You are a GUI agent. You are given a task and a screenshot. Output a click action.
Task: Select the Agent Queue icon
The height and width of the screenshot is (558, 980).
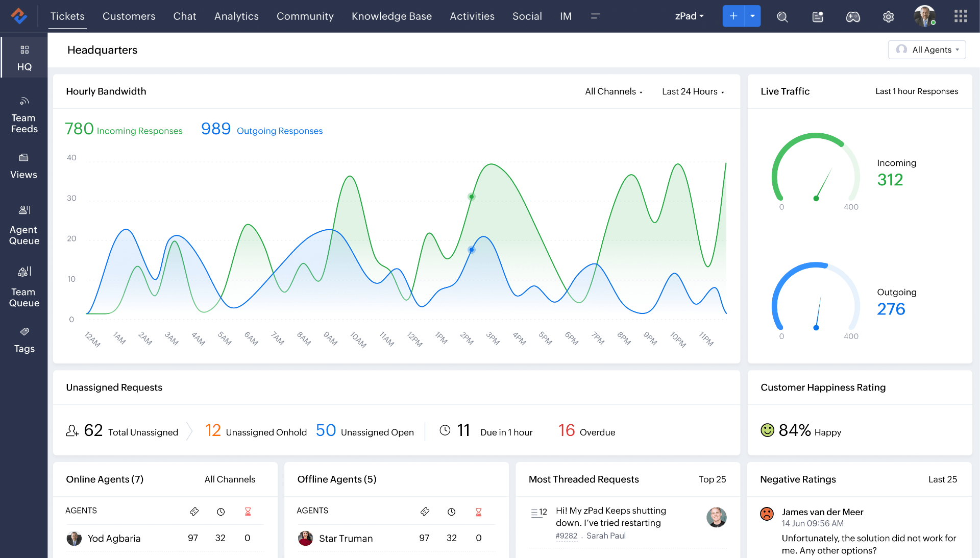pyautogui.click(x=23, y=210)
